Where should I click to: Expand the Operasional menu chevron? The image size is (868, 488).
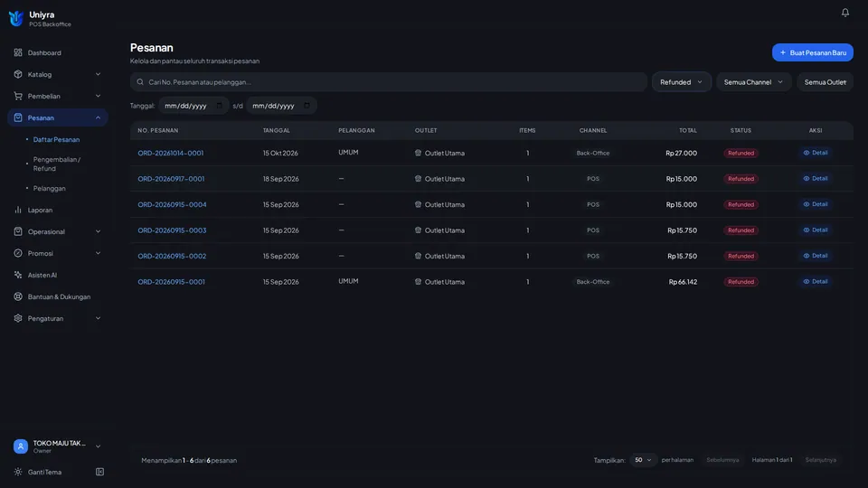point(98,231)
